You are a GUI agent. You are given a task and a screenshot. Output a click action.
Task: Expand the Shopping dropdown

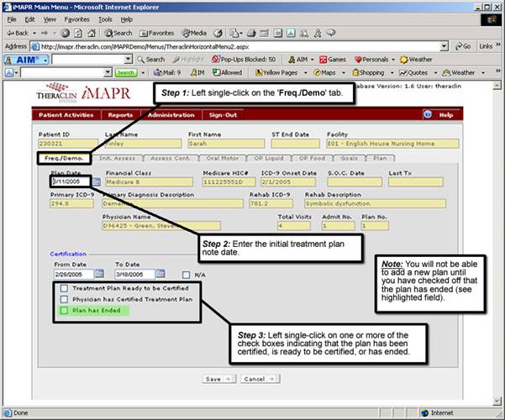[392, 73]
